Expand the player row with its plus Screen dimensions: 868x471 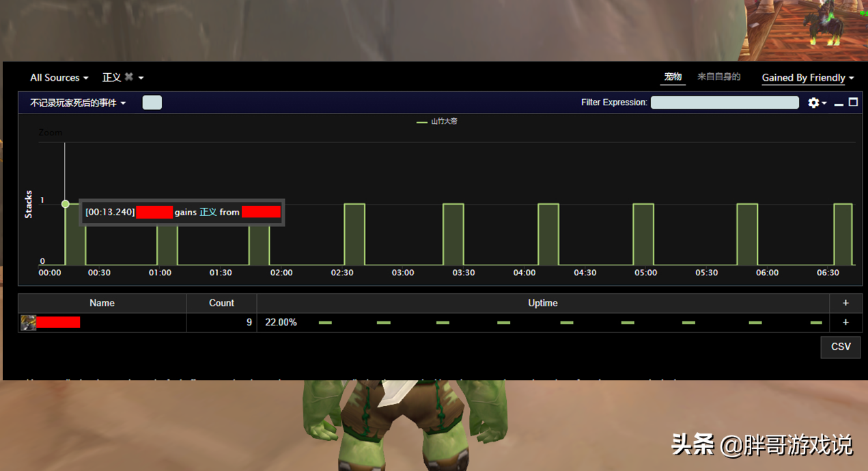[x=845, y=323]
